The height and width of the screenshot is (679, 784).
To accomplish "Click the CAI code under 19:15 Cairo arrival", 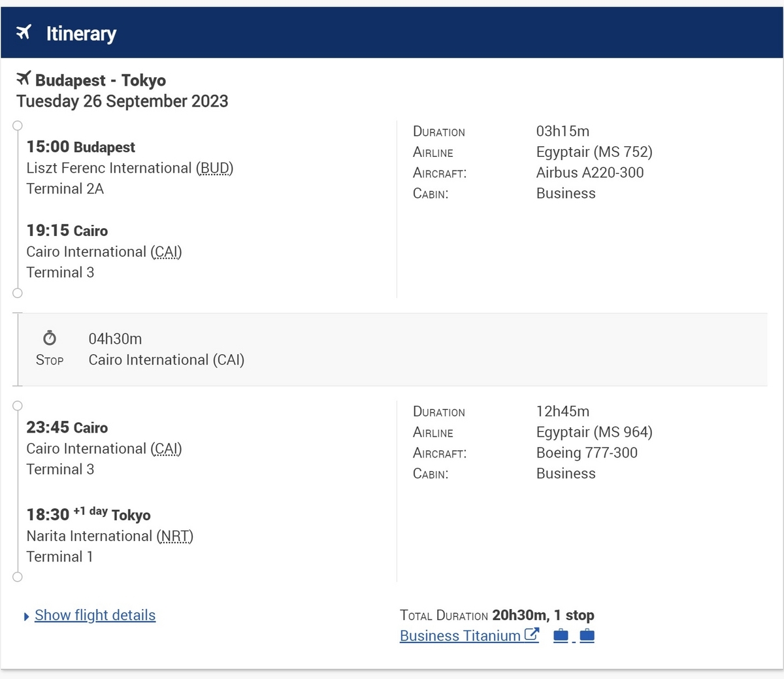I will coord(166,252).
